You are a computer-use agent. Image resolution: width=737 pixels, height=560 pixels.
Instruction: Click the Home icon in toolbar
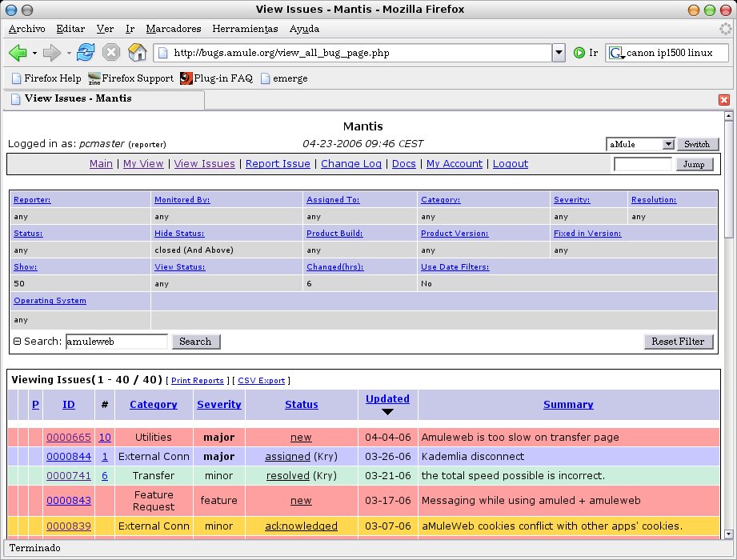click(x=138, y=53)
